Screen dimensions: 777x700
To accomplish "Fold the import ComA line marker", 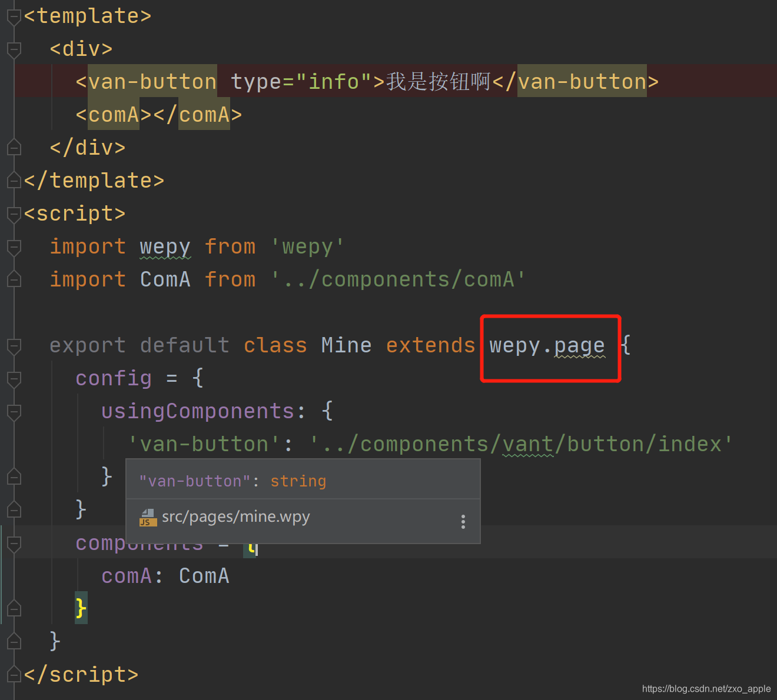I will tap(14, 279).
